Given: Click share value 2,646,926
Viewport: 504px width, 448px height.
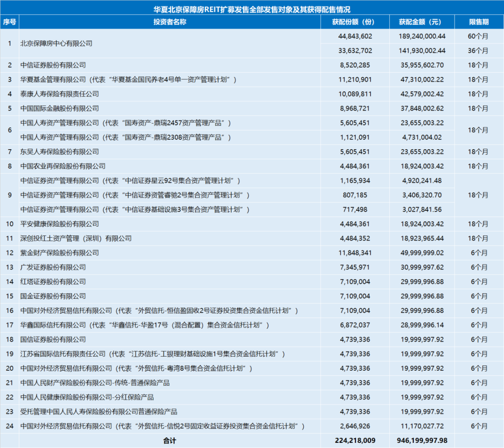Looking at the screenshot, I should point(355,427).
